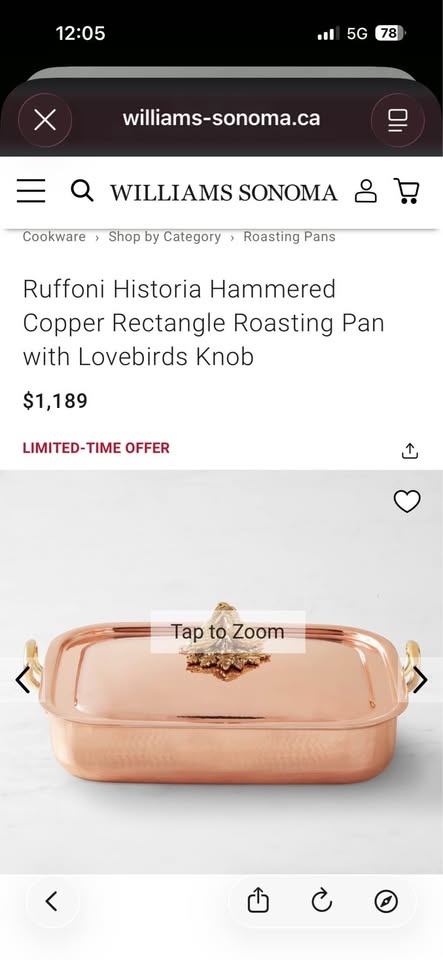Screen dimensions: 443x960
Task: Favorite the roasting pan with the heart
Action: click(407, 501)
